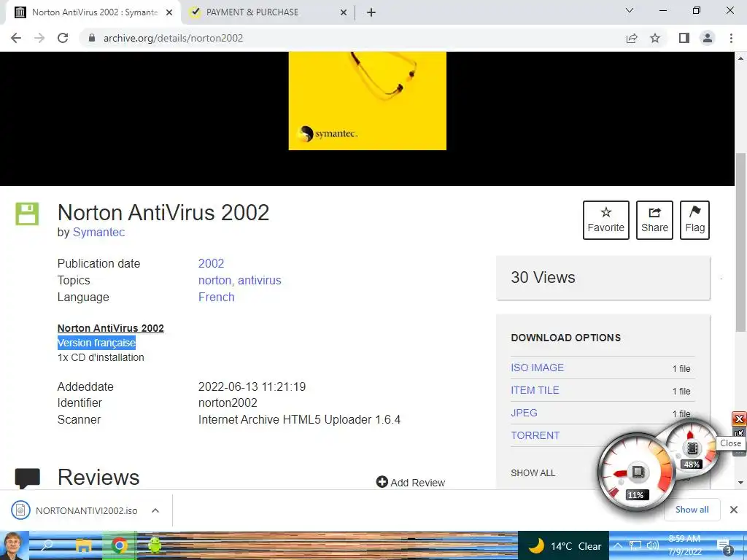Open the taskbar search magnifier
This screenshot has width=747, height=560.
pos(47,545)
